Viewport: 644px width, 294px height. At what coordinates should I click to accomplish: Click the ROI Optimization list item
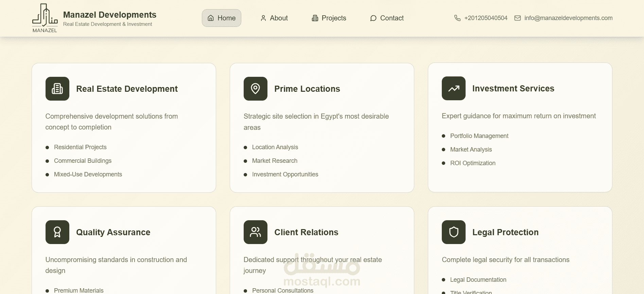pyautogui.click(x=473, y=163)
